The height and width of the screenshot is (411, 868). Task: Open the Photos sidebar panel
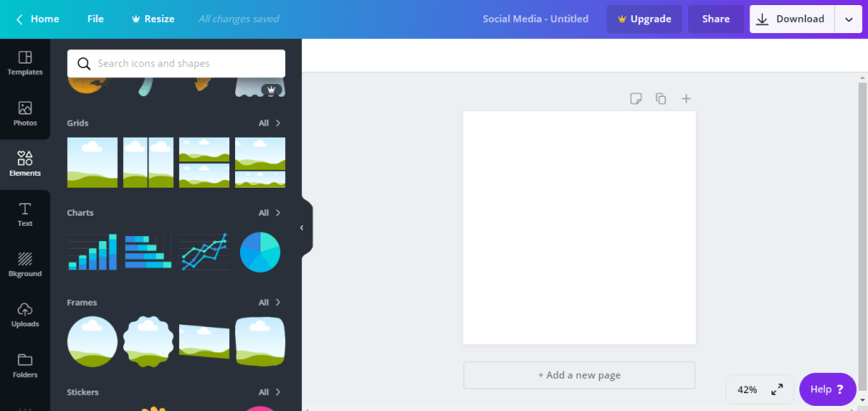pyautogui.click(x=25, y=114)
